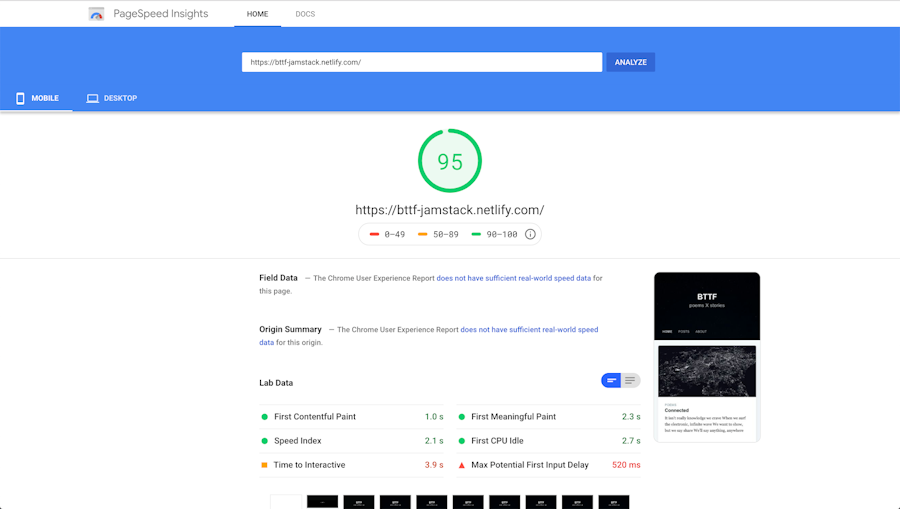This screenshot has width=900, height=509.
Task: Click the green dot beside First Meaningful Paint
Action: tap(461, 417)
